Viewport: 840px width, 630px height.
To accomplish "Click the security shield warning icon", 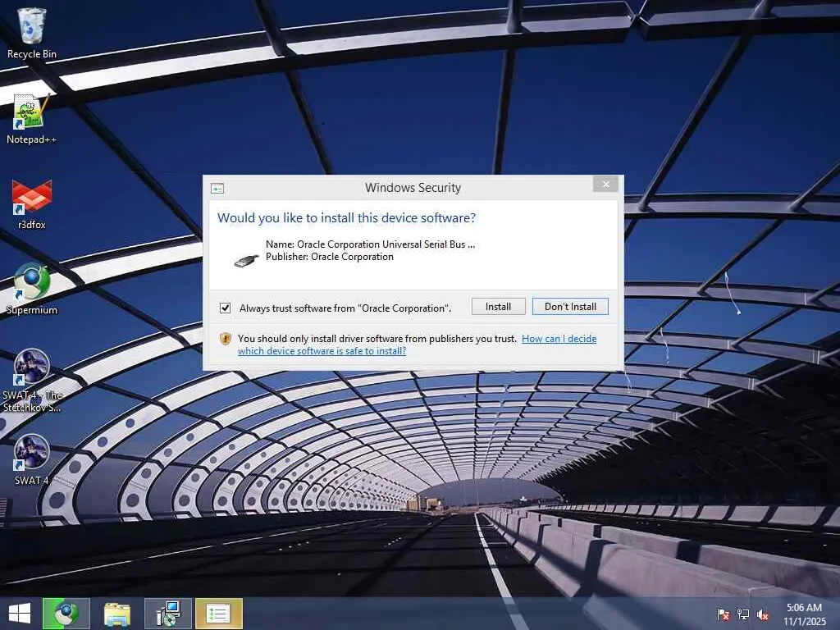I will (x=225, y=339).
